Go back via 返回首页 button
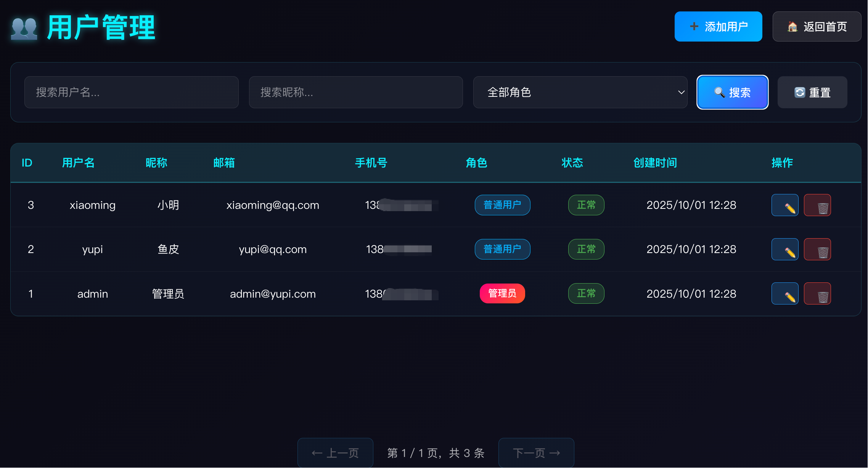The image size is (868, 468). tap(817, 26)
